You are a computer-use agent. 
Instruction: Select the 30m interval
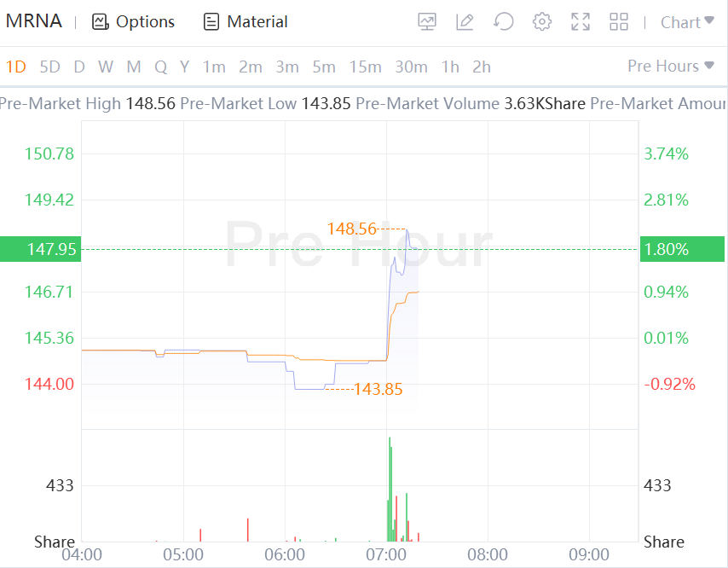411,67
